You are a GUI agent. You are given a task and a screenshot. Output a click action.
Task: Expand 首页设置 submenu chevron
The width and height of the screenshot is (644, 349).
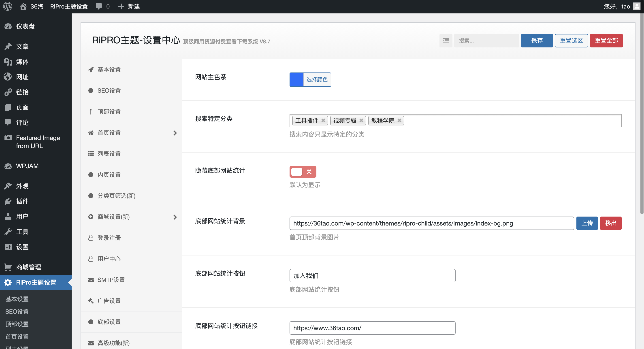(x=175, y=133)
